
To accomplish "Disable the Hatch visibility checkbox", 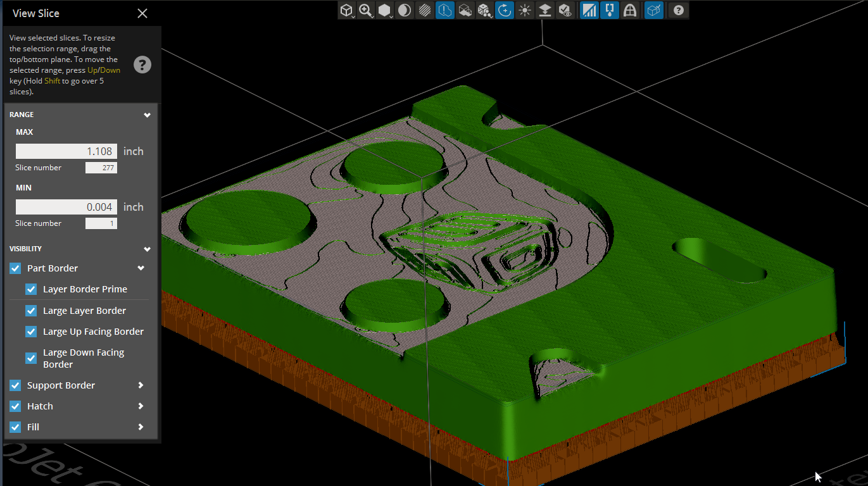I will point(15,406).
